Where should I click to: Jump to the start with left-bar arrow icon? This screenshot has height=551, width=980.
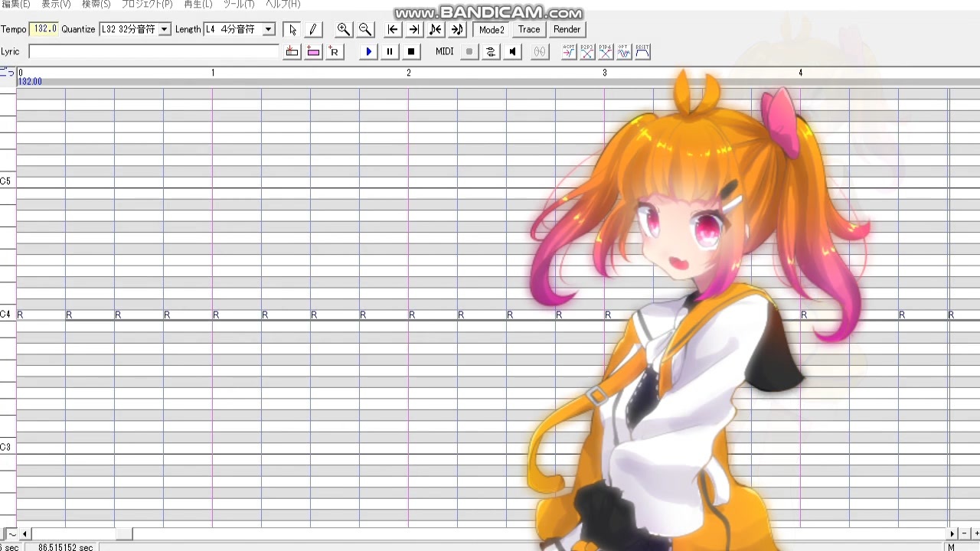coord(393,30)
